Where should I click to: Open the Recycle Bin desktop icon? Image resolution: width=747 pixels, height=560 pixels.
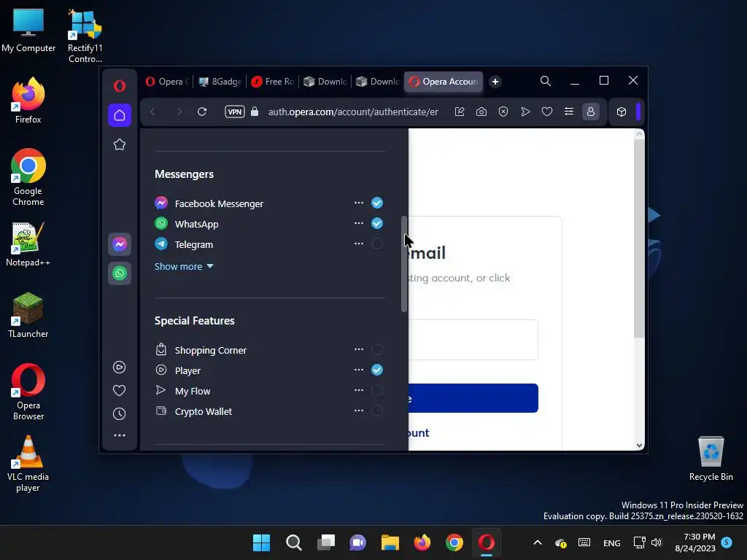tap(711, 459)
